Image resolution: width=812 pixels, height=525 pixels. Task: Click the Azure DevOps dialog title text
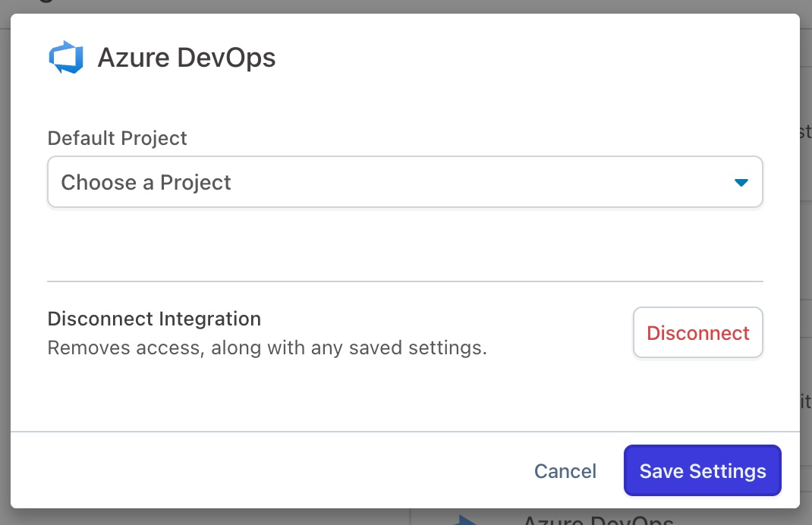(x=186, y=58)
